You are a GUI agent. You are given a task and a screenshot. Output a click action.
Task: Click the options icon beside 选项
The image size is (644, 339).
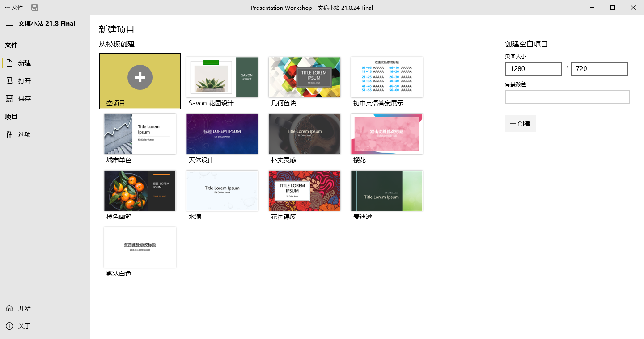click(9, 134)
